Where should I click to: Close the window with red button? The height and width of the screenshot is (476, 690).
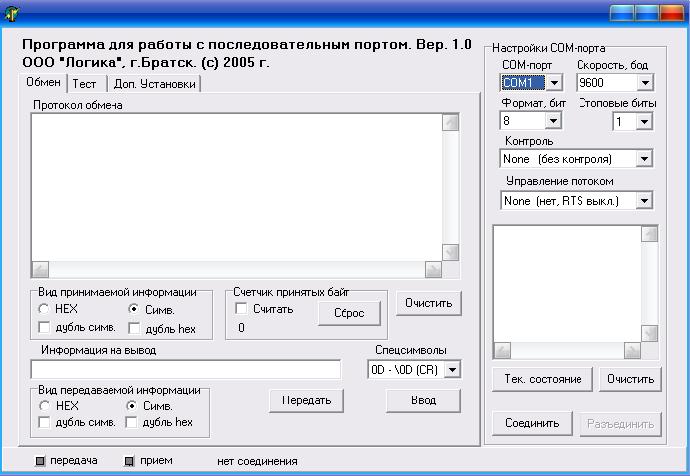(x=672, y=12)
